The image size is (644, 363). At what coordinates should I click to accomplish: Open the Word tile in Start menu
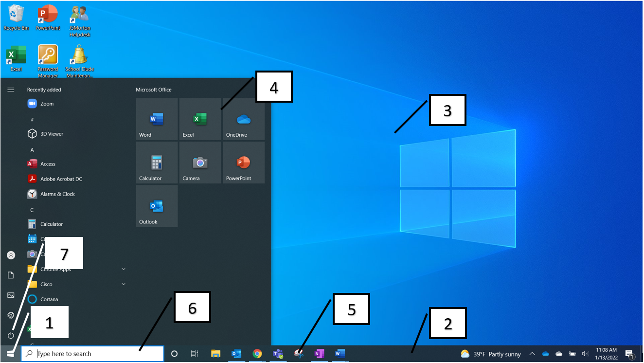[156, 119]
